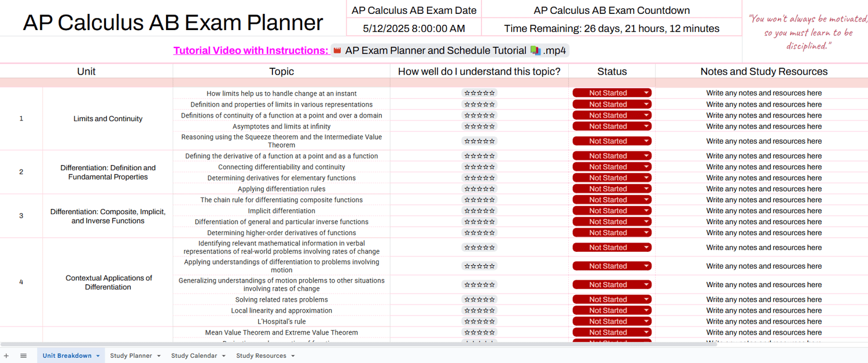Select the exam date cell '5/12/2025 8:00:00 AM'

click(414, 28)
